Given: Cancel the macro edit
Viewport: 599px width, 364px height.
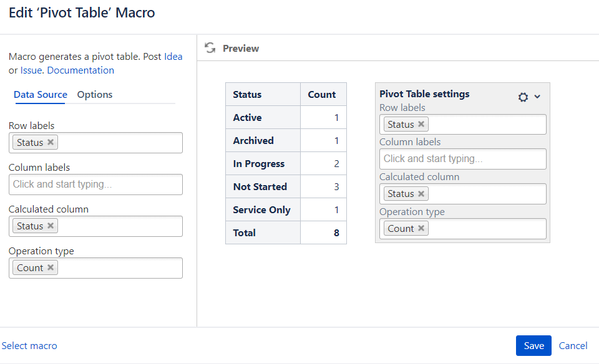Looking at the screenshot, I should tap(573, 346).
